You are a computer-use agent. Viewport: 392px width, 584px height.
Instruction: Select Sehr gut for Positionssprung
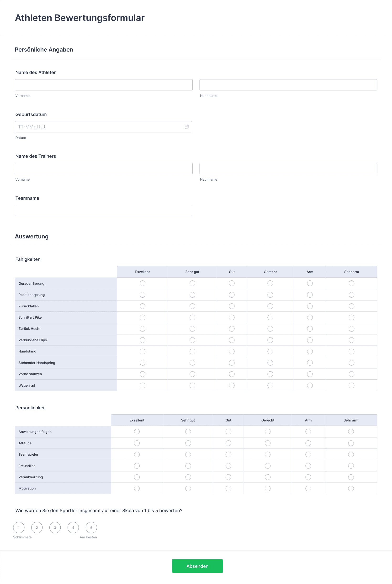[x=192, y=295]
